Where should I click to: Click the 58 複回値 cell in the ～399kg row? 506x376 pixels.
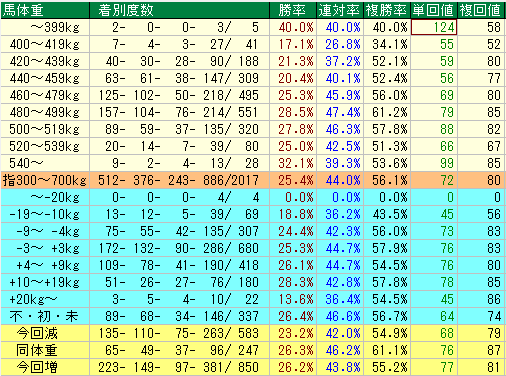point(481,27)
